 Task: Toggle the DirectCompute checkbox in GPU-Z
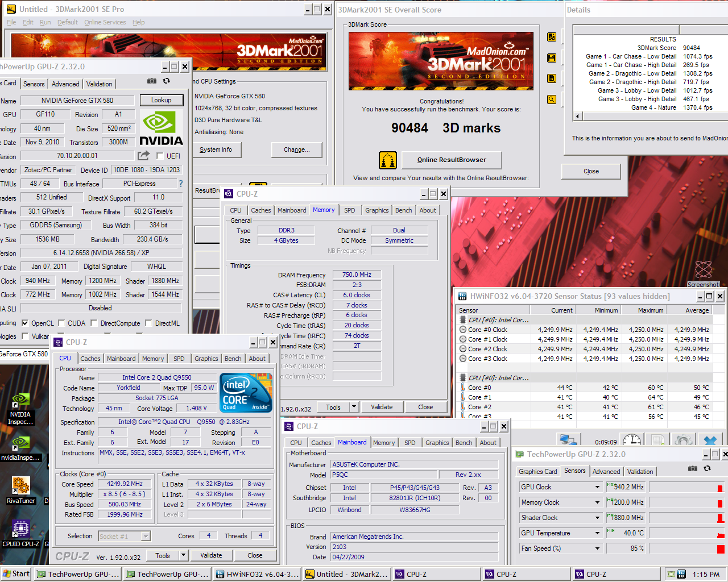click(x=94, y=323)
